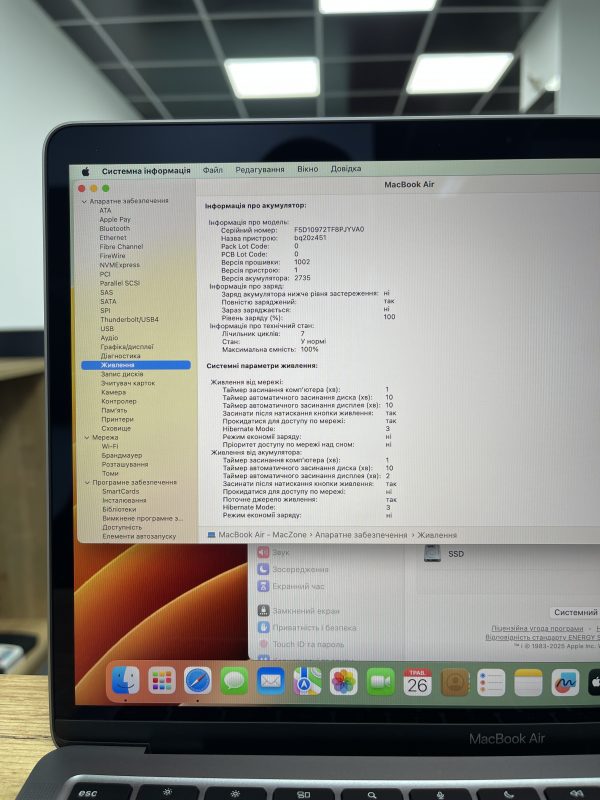Collapse the Мережа section chevron
Screen dimensions: 600x800
(87, 438)
